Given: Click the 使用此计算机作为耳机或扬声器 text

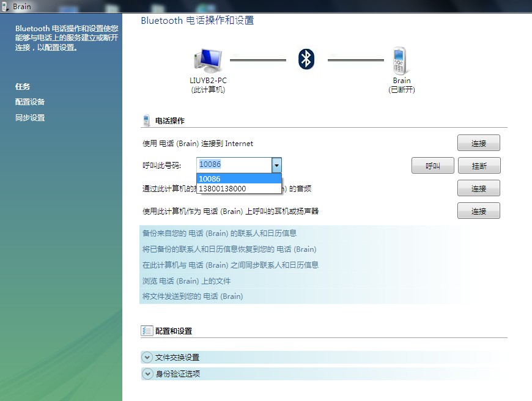Looking at the screenshot, I should pos(231,212).
